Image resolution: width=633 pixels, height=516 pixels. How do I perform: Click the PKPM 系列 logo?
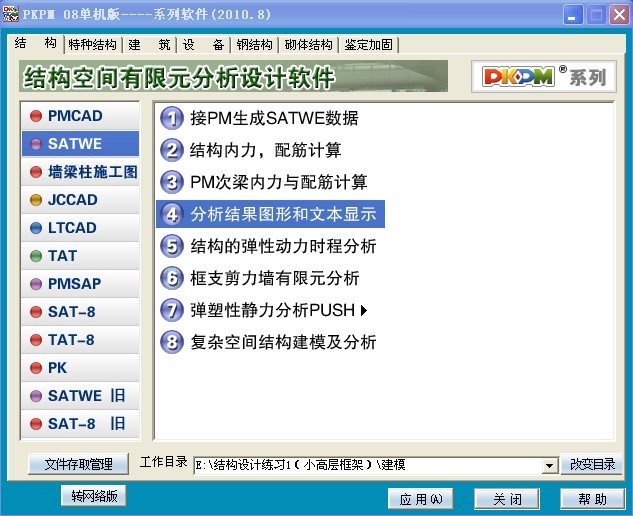[x=544, y=77]
